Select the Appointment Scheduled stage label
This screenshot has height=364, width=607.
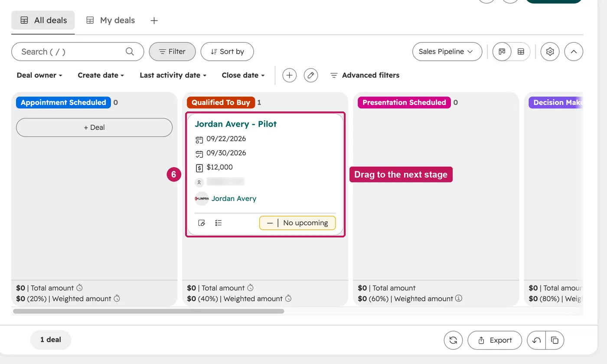click(63, 102)
